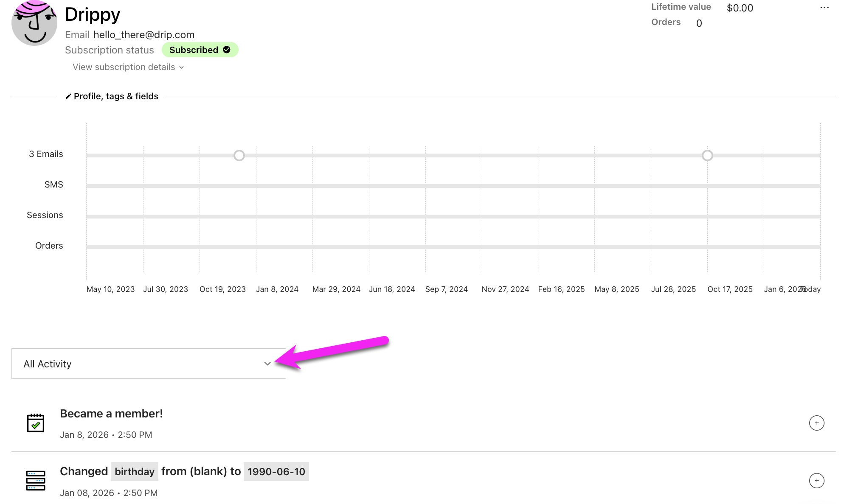Image resolution: width=844 pixels, height=504 pixels.
Task: Click the 3 Emails row label
Action: tap(46, 154)
